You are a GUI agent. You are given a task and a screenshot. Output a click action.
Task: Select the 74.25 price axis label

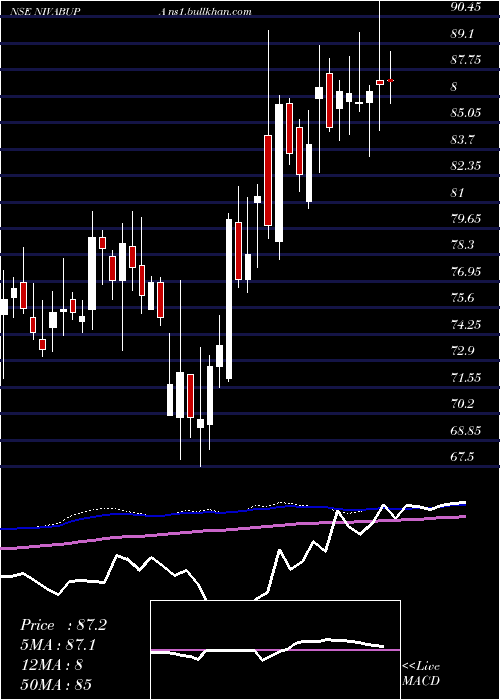click(x=466, y=325)
